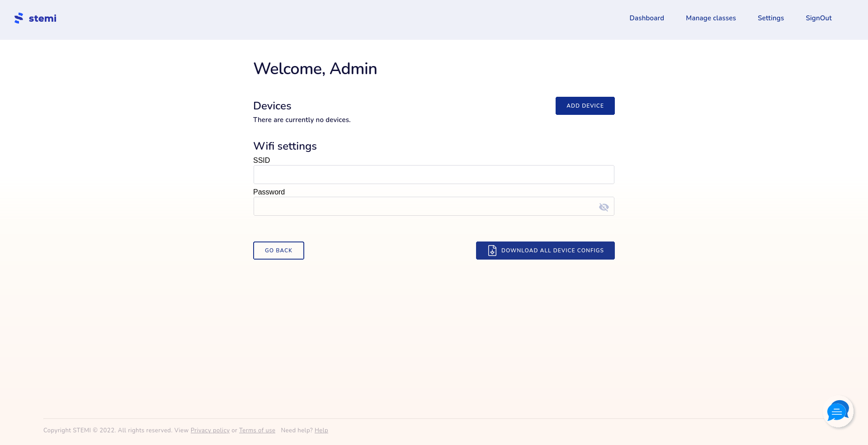Click the Help link in the footer
Viewport: 868px width, 445px height.
click(321, 431)
